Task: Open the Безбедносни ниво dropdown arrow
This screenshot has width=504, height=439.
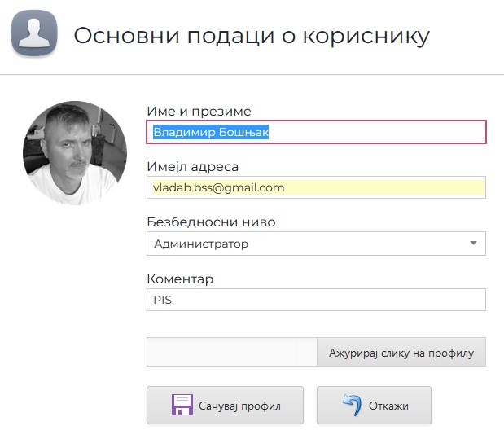Action: point(473,244)
